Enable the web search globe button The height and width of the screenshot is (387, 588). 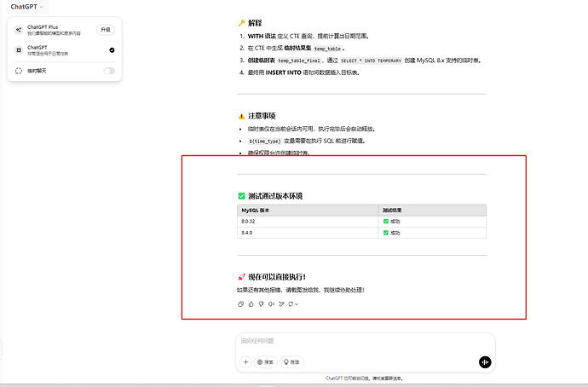coord(266,362)
